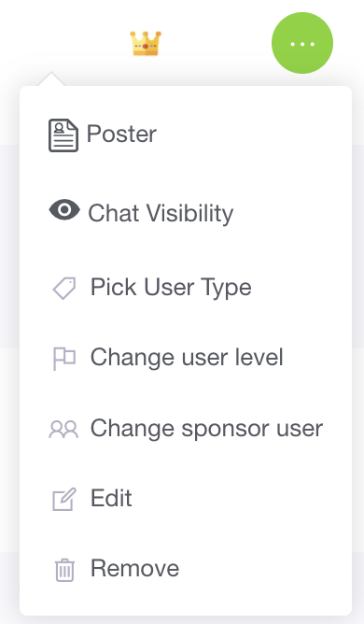Click the tag icon for user type
Screen dimensions: 364x624
pos(64,288)
